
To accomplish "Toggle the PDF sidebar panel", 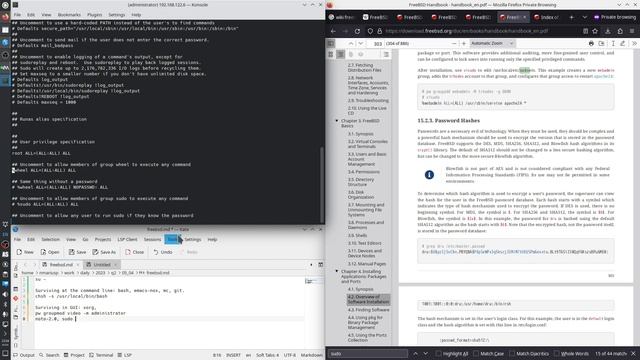I will pyautogui.click(x=331, y=43).
